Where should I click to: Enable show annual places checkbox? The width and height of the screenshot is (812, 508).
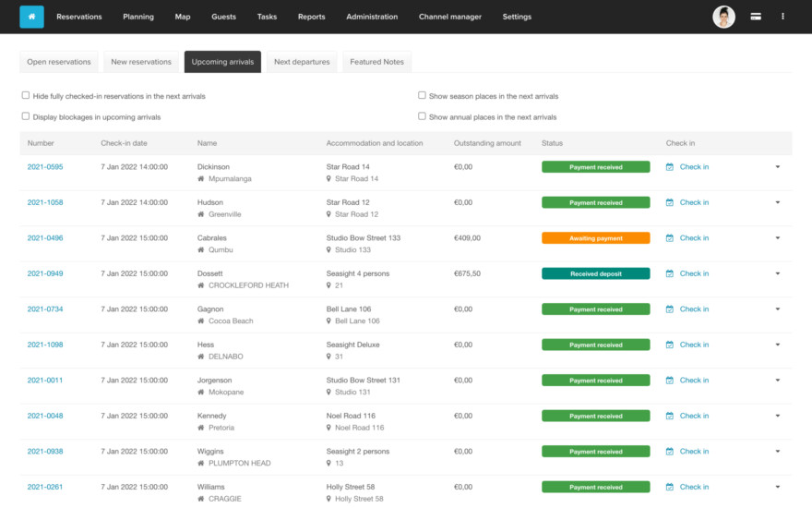point(422,116)
